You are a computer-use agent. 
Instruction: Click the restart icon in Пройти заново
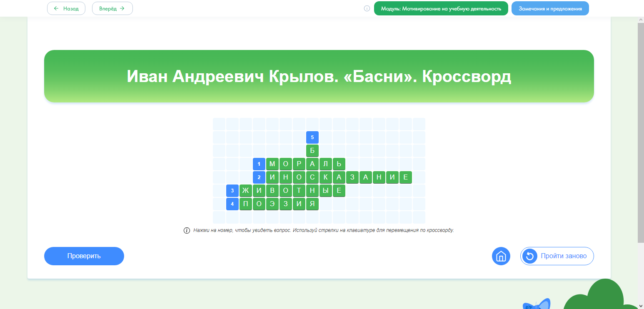click(x=530, y=256)
